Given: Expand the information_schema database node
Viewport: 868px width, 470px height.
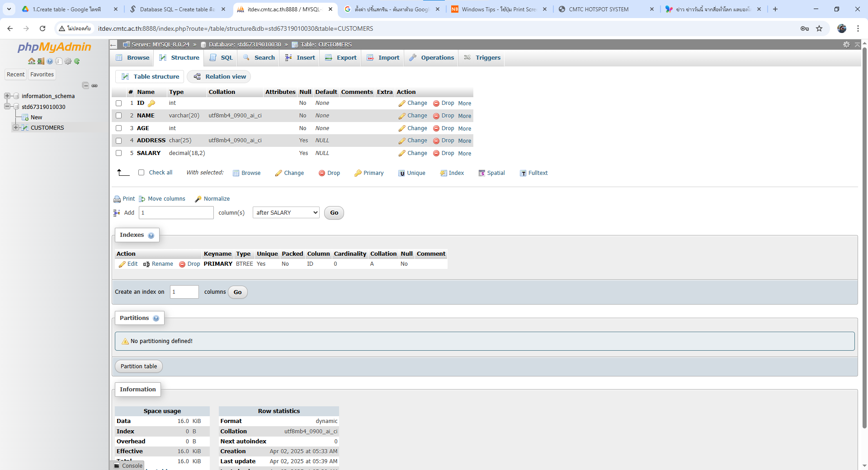Looking at the screenshot, I should pyautogui.click(x=7, y=96).
